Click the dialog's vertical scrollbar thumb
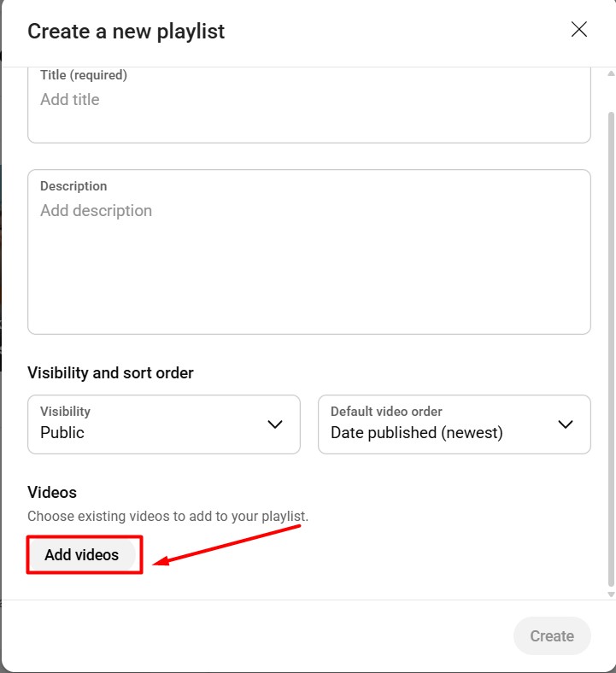The width and height of the screenshot is (616, 673). 610,342
